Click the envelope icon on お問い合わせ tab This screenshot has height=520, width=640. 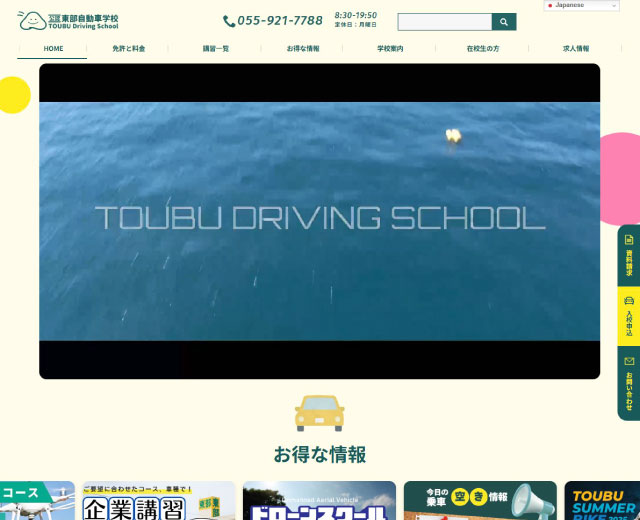coord(629,361)
